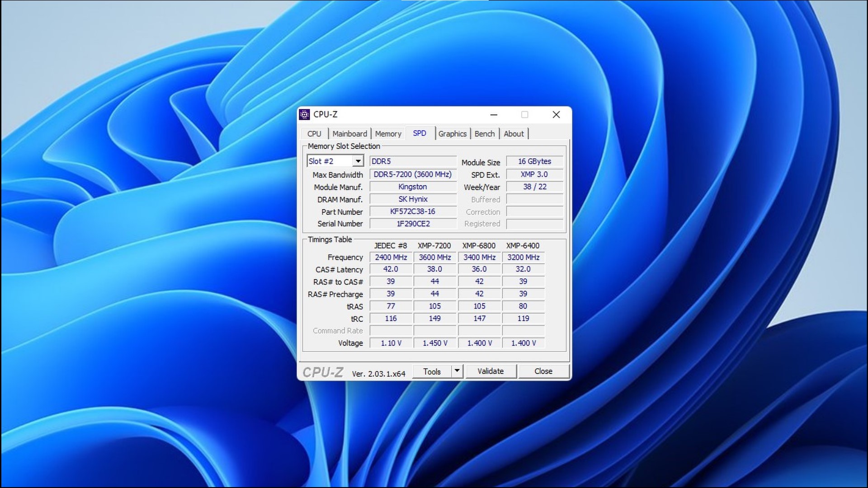
Task: Select part number KF572C38-16
Action: 413,211
